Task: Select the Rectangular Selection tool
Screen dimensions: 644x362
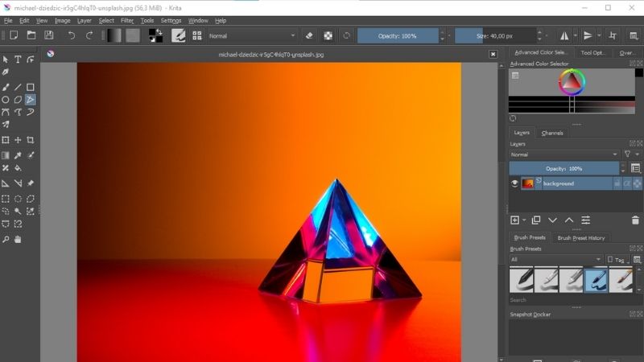Action: click(6, 199)
